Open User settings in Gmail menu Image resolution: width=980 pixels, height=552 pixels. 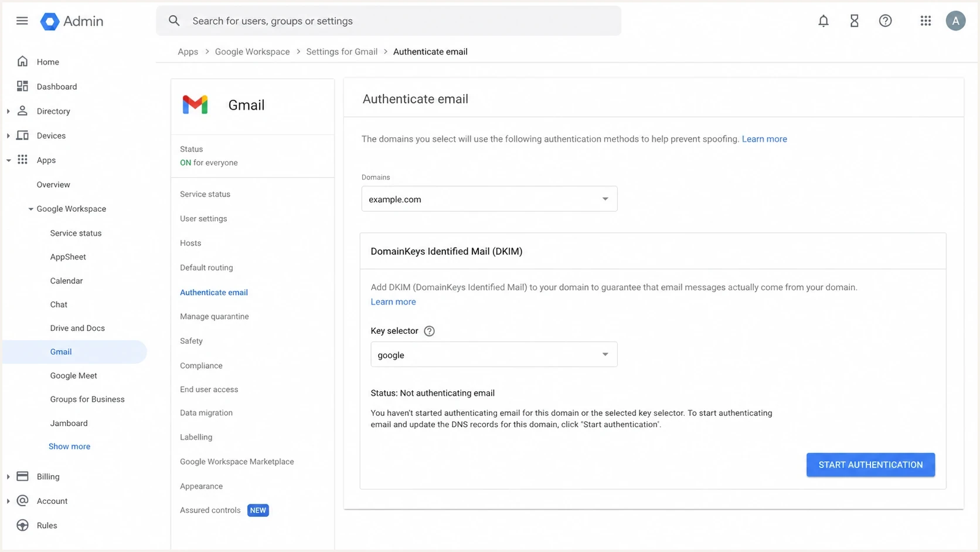203,219
